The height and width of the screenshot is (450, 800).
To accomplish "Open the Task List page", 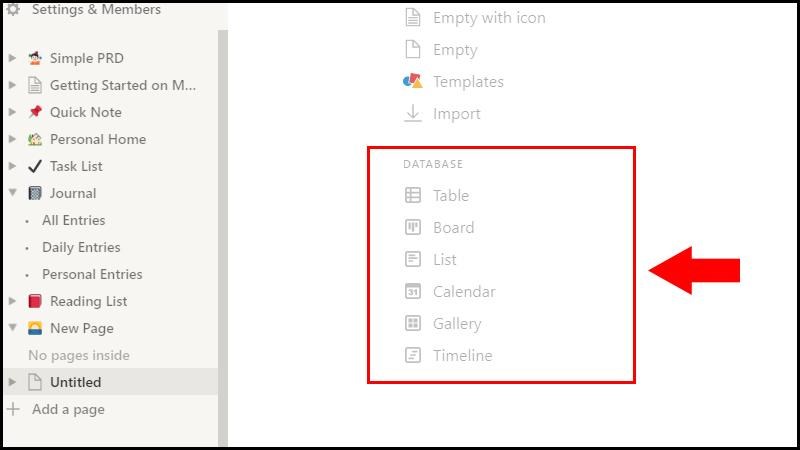I will [76, 166].
